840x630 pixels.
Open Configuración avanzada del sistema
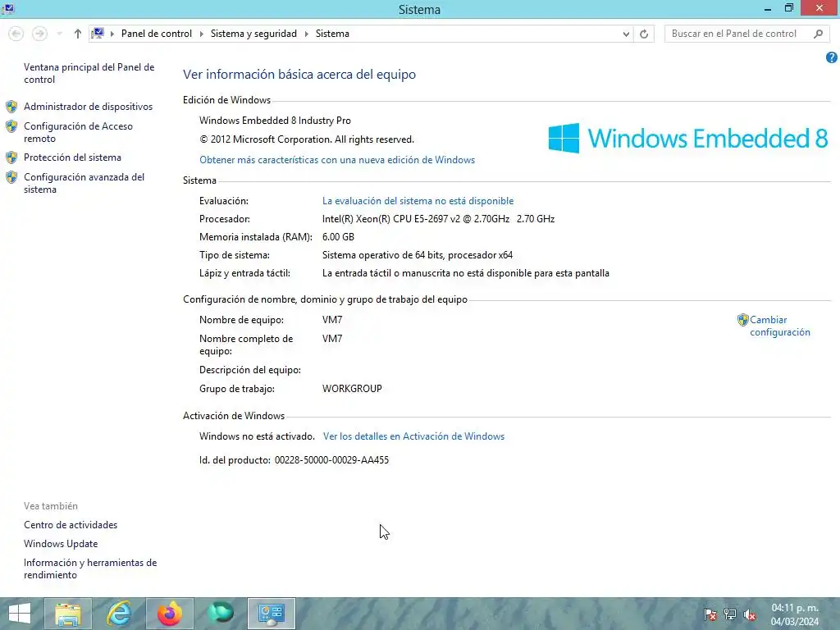pyautogui.click(x=84, y=183)
